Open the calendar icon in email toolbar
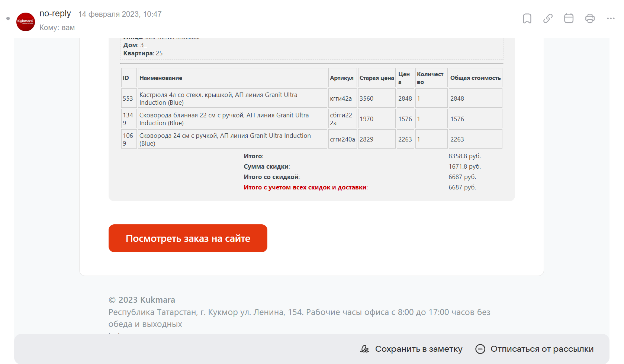The height and width of the screenshot is (364, 624). click(x=569, y=19)
